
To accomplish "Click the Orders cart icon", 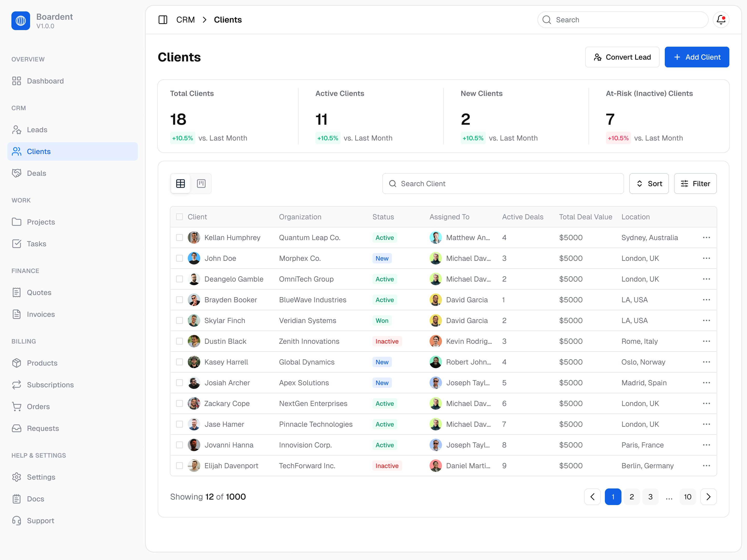I will 17,407.
